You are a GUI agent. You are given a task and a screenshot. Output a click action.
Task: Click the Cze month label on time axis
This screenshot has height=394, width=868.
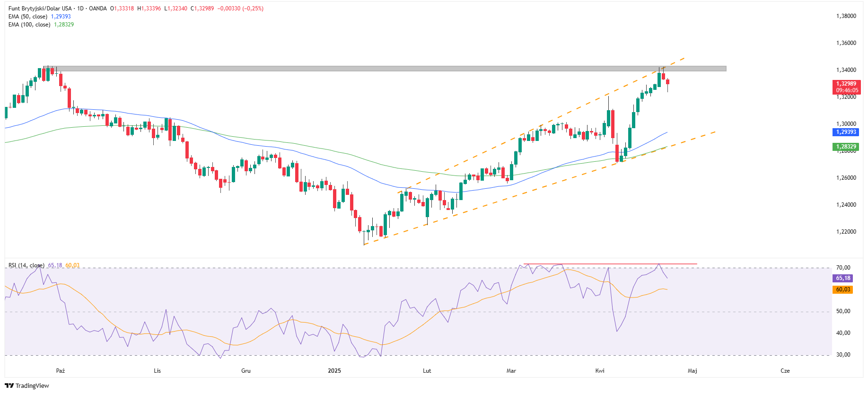(x=785, y=370)
